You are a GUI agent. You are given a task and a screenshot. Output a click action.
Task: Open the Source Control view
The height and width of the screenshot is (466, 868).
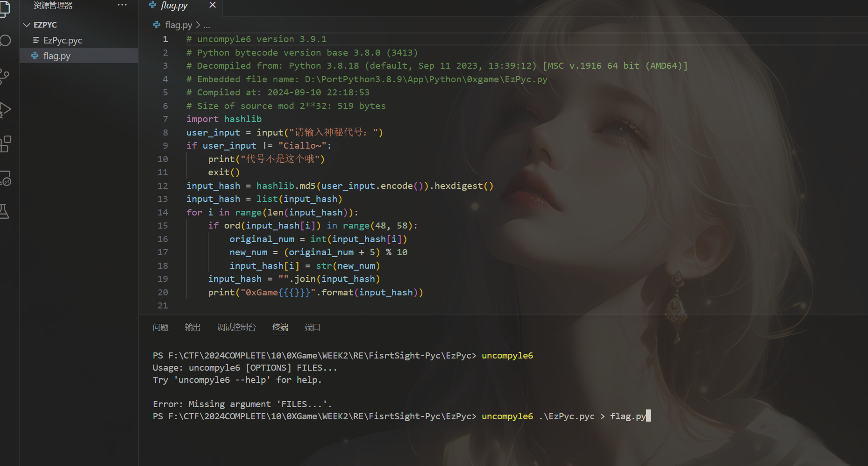point(4,76)
